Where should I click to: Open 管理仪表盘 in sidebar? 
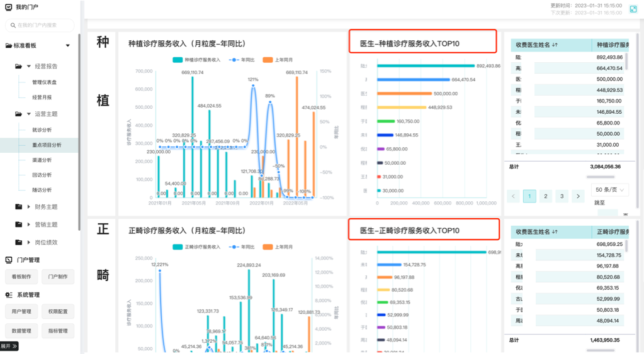point(44,82)
